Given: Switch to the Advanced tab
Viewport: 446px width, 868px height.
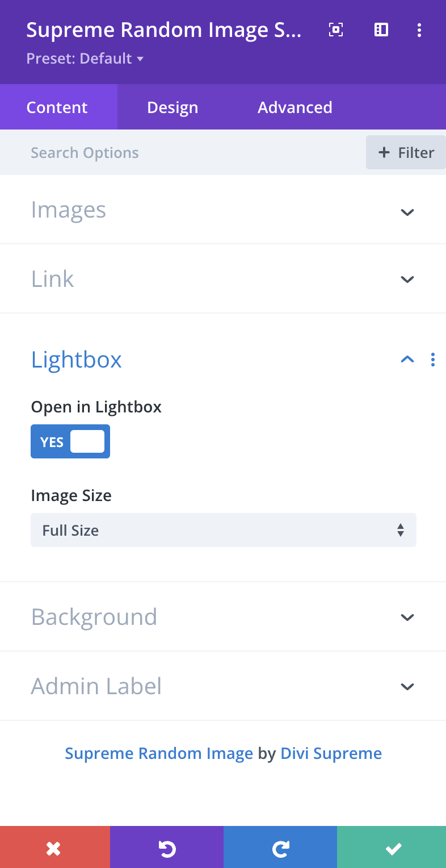Looking at the screenshot, I should point(295,107).
